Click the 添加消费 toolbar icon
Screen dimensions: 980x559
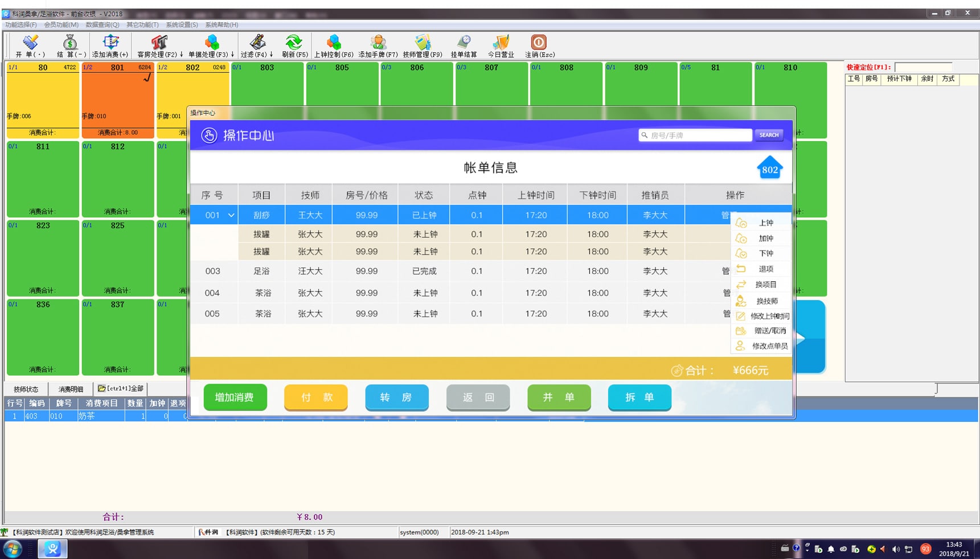coord(110,46)
